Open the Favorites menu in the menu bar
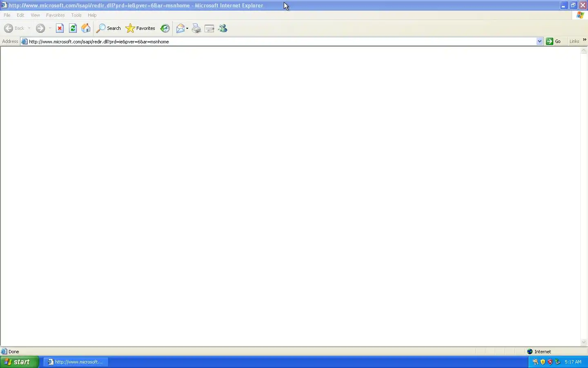Image resolution: width=588 pixels, height=368 pixels. point(56,15)
